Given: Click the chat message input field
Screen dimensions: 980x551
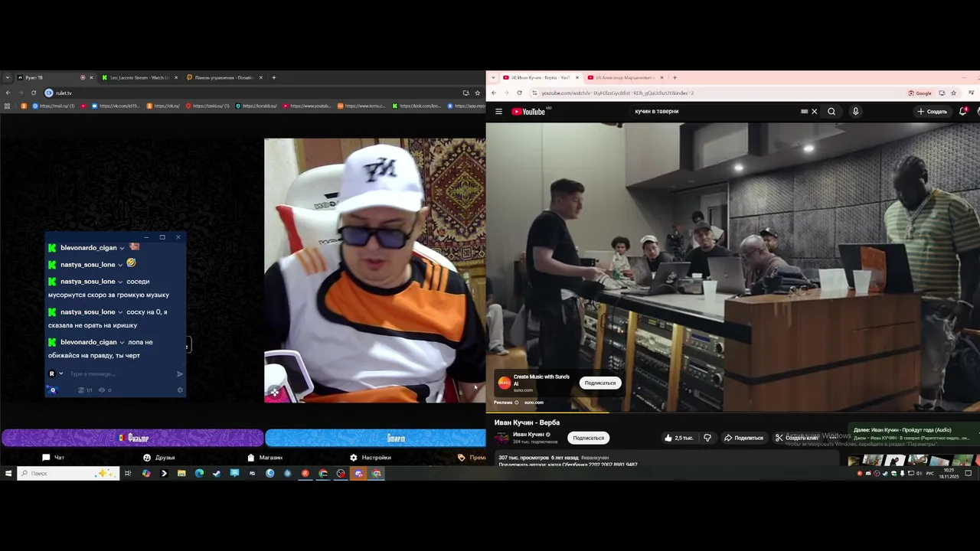Looking at the screenshot, I should tap(120, 374).
